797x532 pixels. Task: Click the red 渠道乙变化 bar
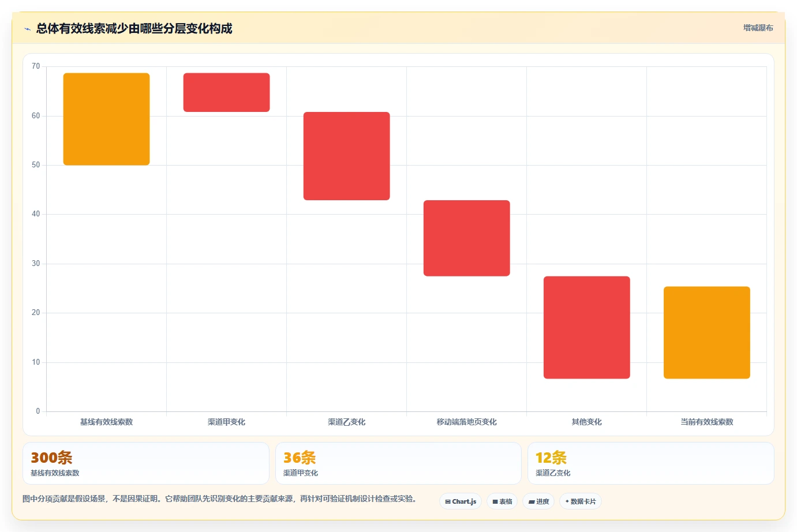click(x=346, y=156)
